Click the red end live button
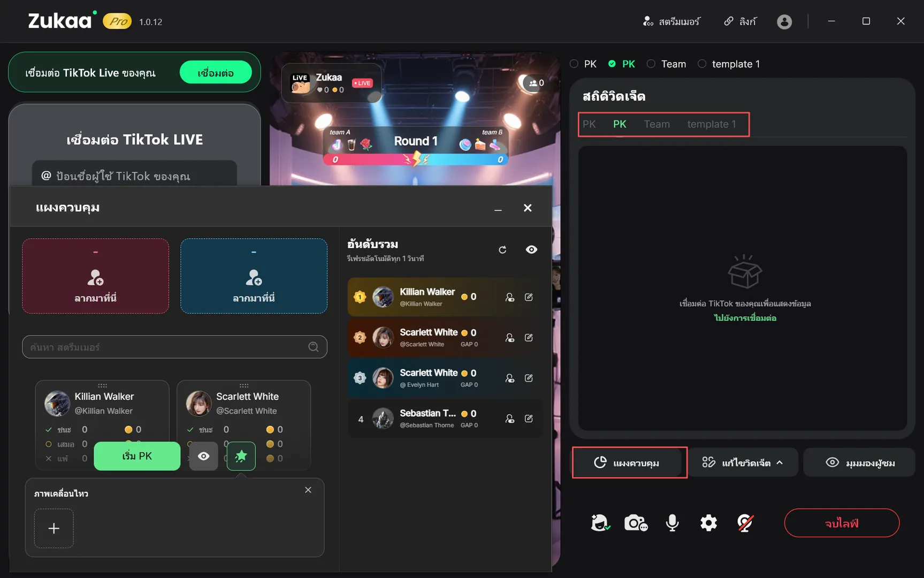Image resolution: width=924 pixels, height=578 pixels. click(x=841, y=523)
